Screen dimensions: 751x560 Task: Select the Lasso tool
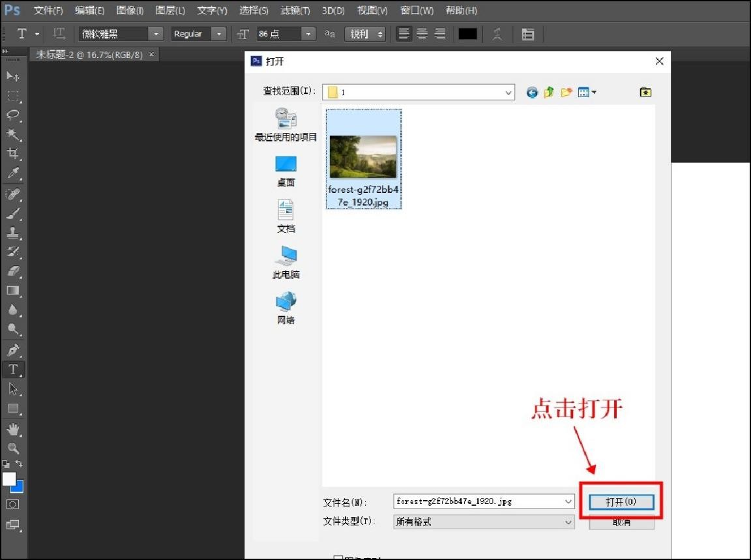point(14,115)
